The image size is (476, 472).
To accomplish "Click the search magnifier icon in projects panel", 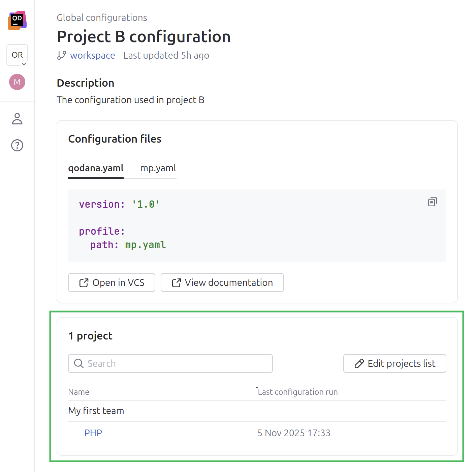I will click(x=78, y=363).
